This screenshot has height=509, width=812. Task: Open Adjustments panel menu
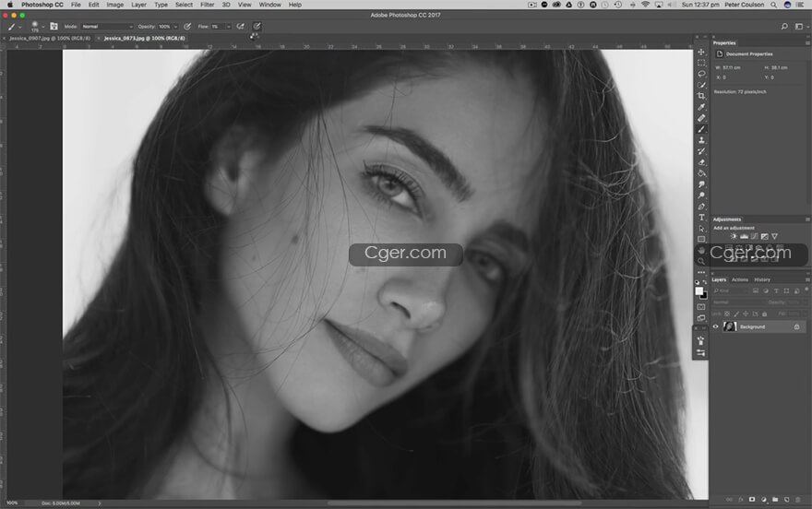[807, 219]
